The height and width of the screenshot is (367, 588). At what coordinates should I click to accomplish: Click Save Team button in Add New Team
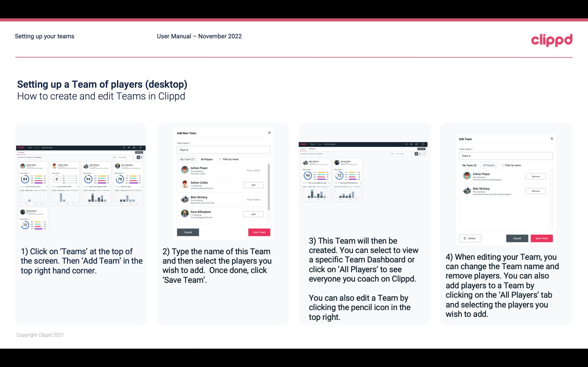pos(259,232)
